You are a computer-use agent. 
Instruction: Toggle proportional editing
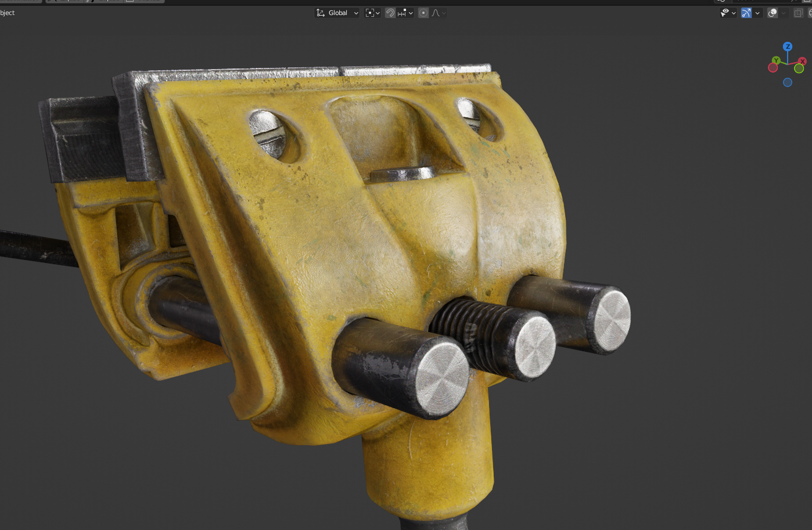point(423,13)
